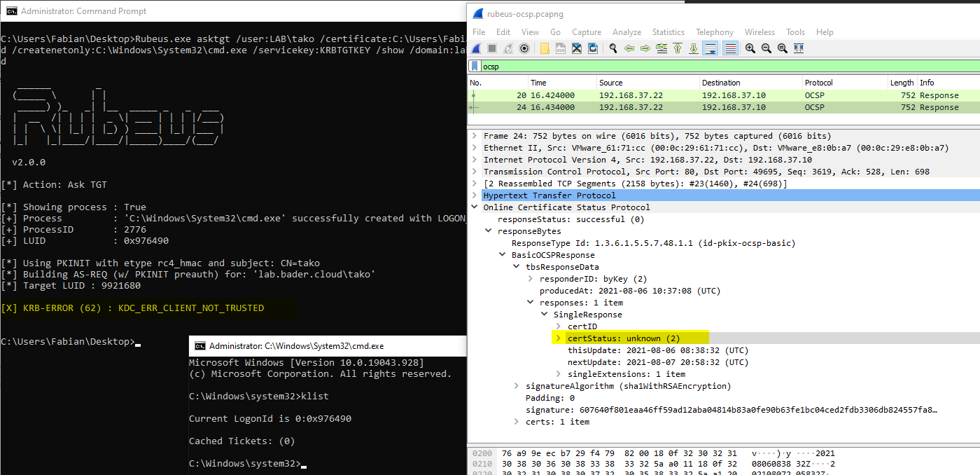Zoom in on the packet text

click(750, 48)
